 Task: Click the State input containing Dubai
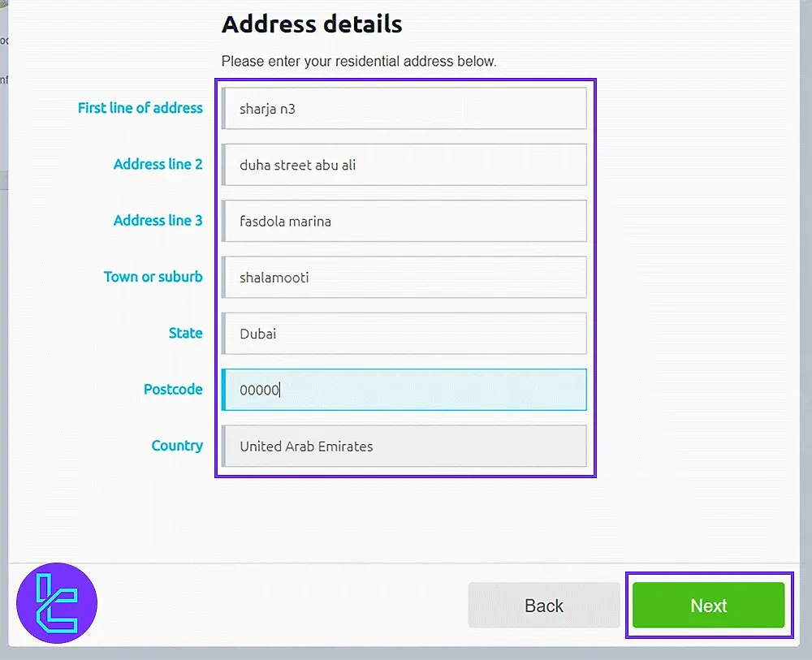click(x=404, y=333)
